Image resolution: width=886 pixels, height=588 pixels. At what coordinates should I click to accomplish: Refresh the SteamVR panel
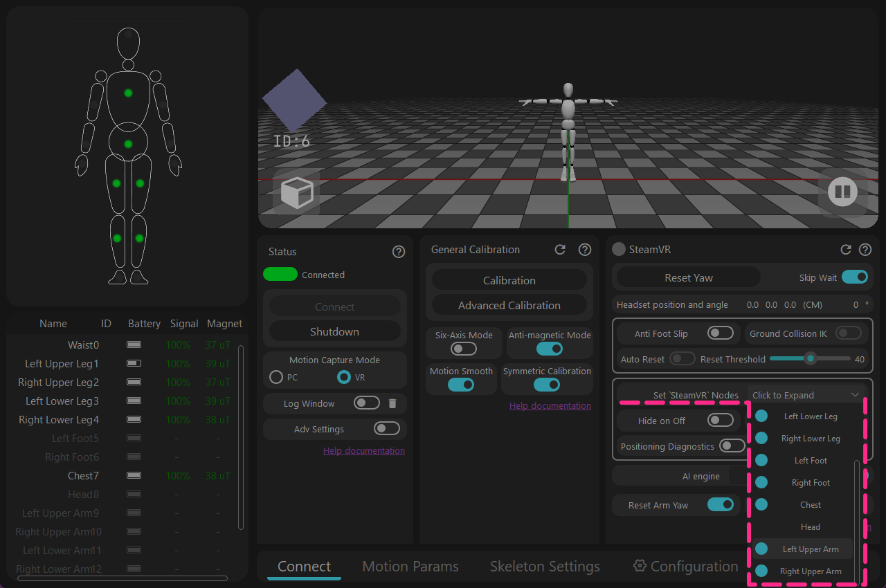[x=845, y=250]
